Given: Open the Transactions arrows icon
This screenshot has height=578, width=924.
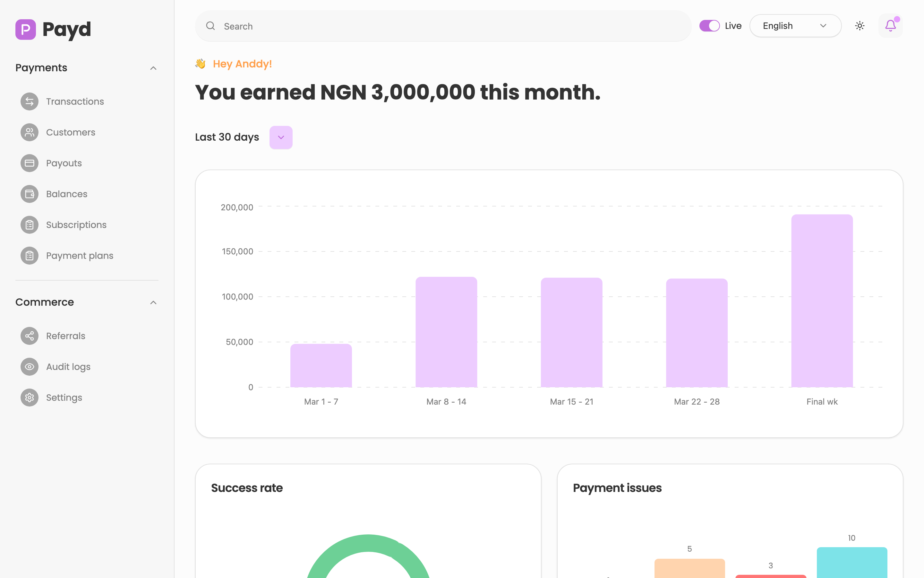Looking at the screenshot, I should [30, 101].
